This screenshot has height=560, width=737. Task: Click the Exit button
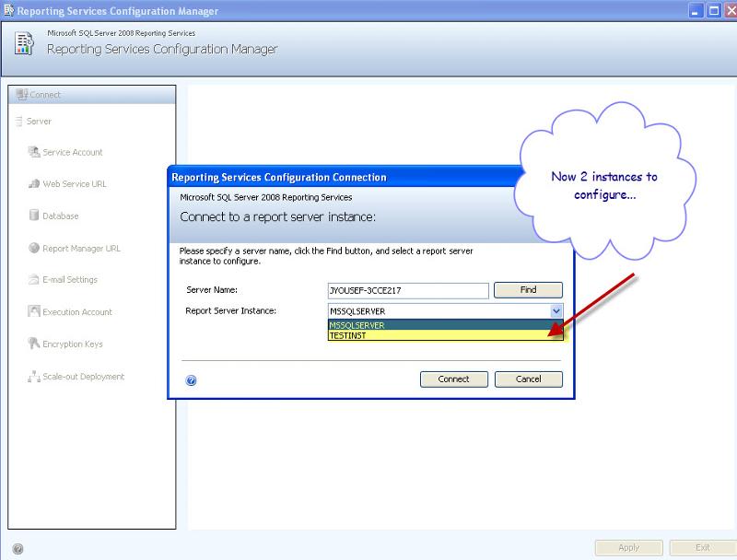tap(703, 548)
